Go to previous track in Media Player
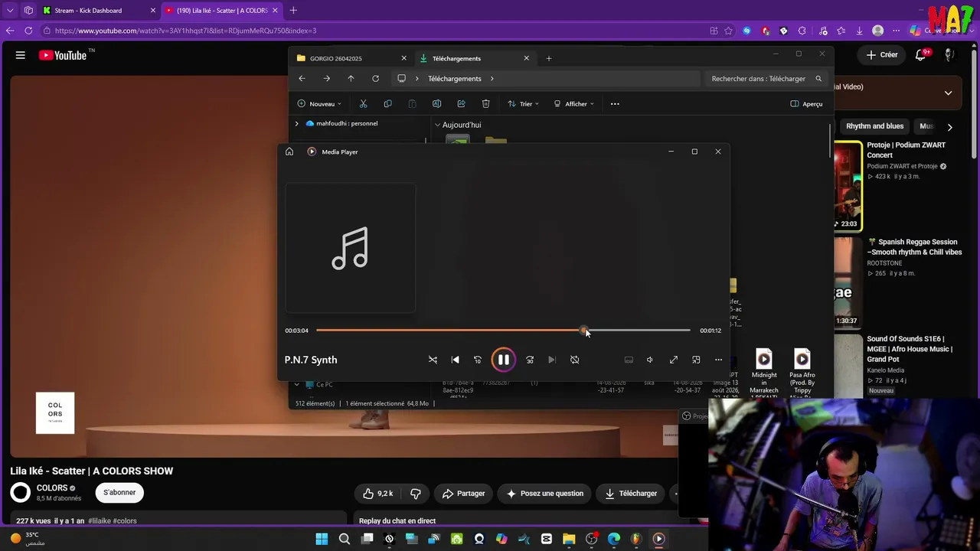The height and width of the screenshot is (551, 980). pyautogui.click(x=456, y=360)
